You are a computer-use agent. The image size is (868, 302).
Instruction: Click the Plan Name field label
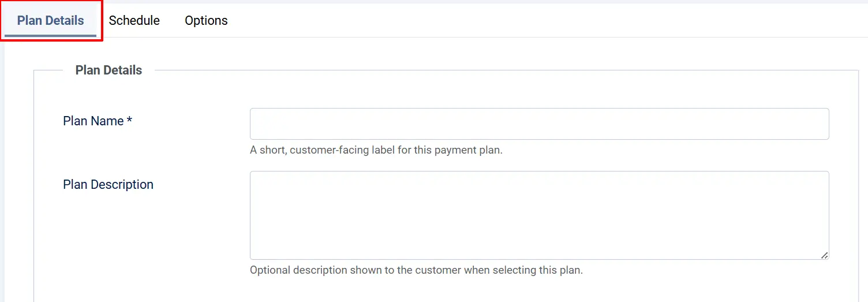(98, 121)
